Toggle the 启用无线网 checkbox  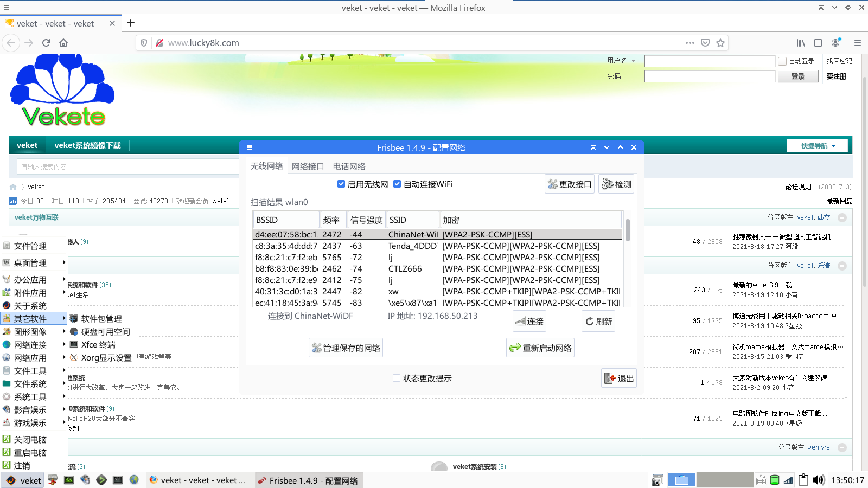[x=341, y=184]
